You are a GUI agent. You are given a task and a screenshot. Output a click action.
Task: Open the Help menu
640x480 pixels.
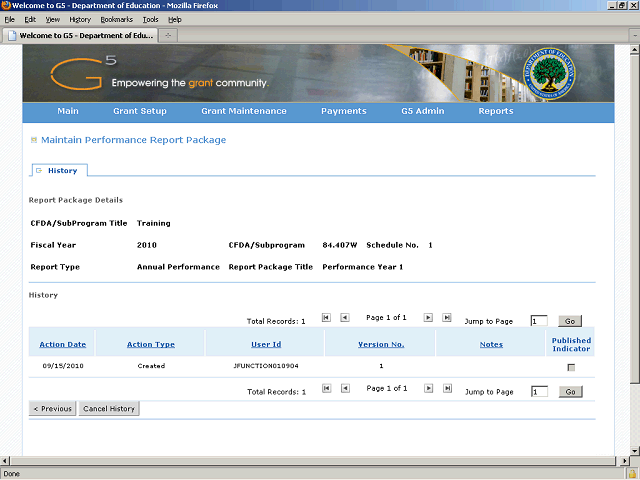(x=175, y=20)
